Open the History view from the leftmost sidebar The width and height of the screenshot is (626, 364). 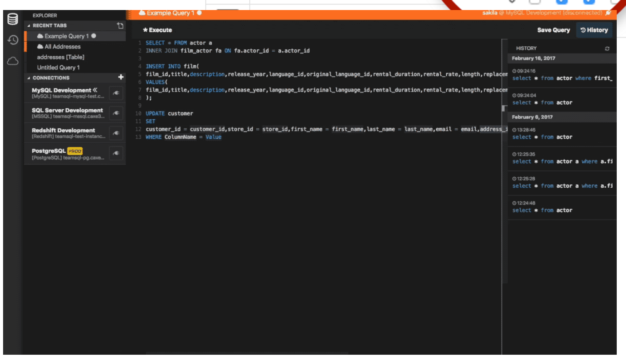pos(12,40)
